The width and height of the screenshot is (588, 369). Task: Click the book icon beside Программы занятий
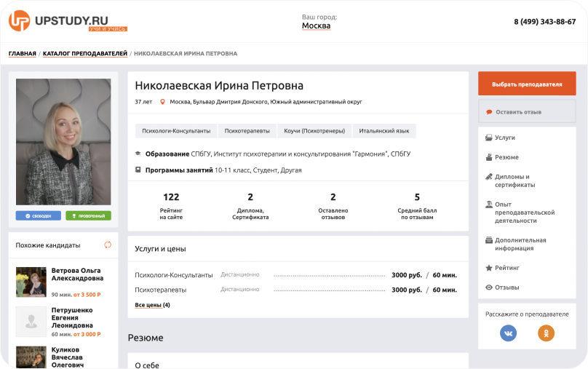pos(138,170)
